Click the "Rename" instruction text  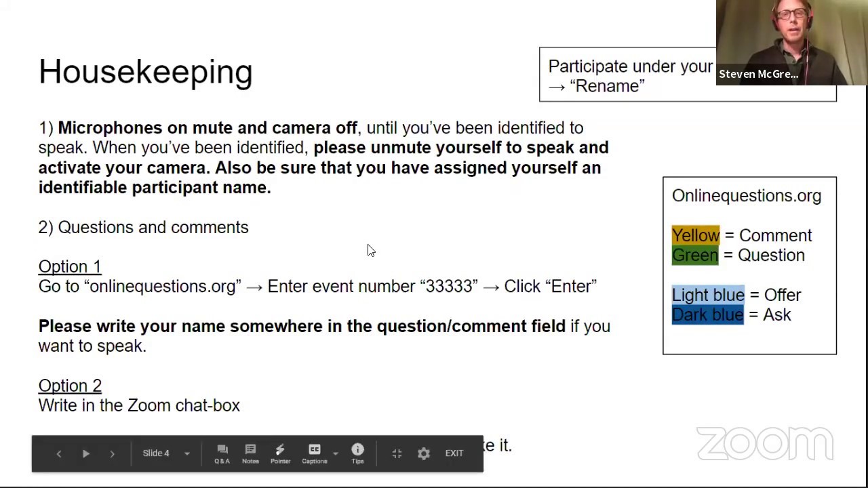tap(607, 86)
